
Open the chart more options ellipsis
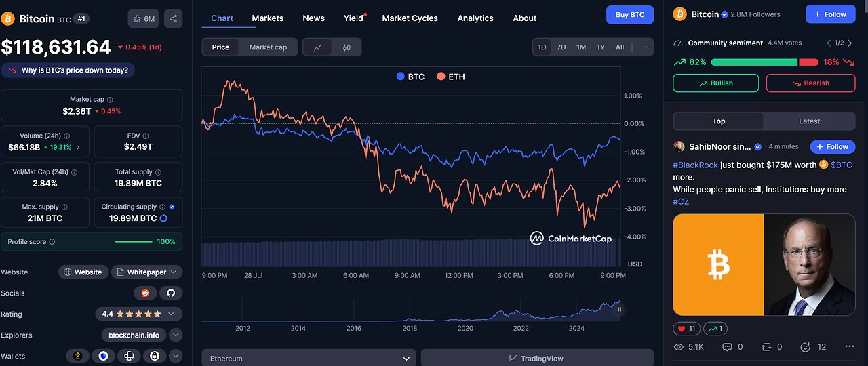click(644, 47)
